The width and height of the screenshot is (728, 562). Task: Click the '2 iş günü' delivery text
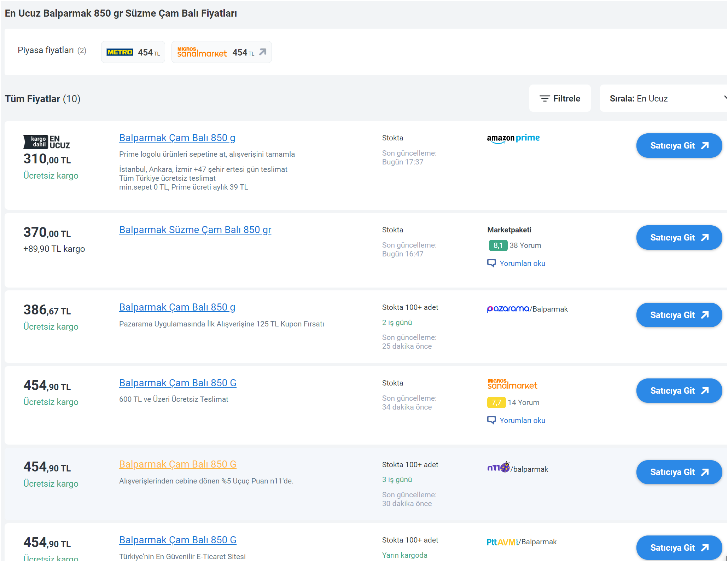(397, 322)
